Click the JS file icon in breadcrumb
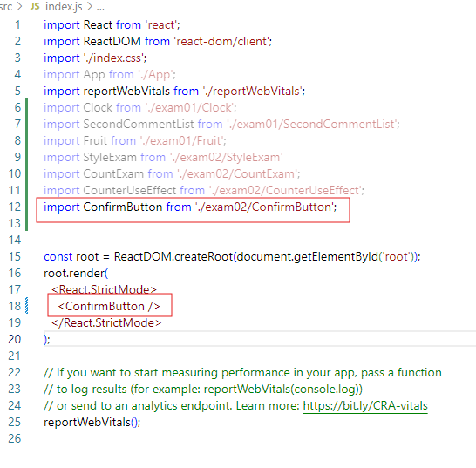The image size is (476, 468). [35, 6]
